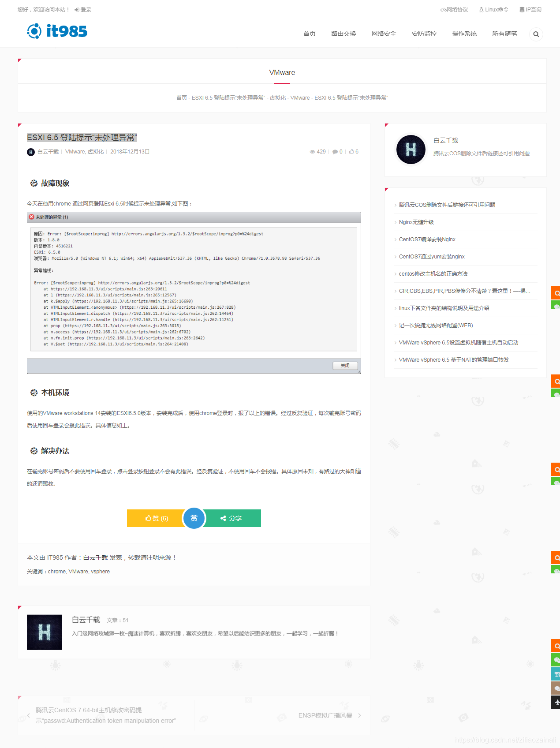
Task: Open sidebar post linux下各文件夹的结构说明
Action: 444,308
